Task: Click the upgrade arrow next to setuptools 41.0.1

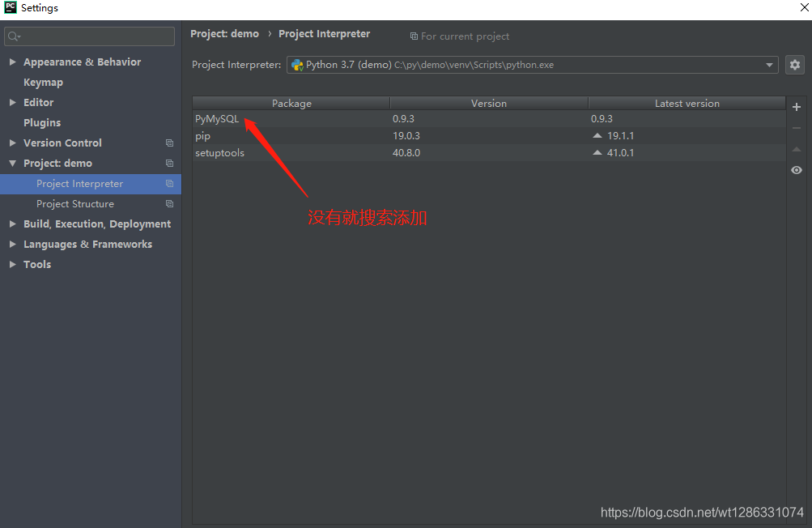Action: pyautogui.click(x=597, y=153)
